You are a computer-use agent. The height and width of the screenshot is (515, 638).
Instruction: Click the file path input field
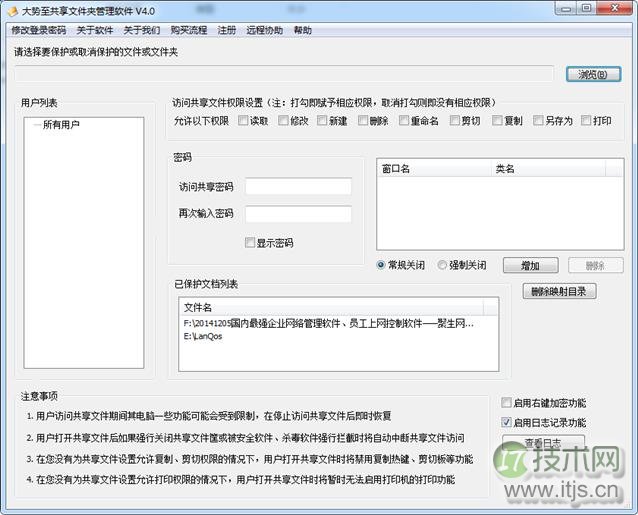284,74
